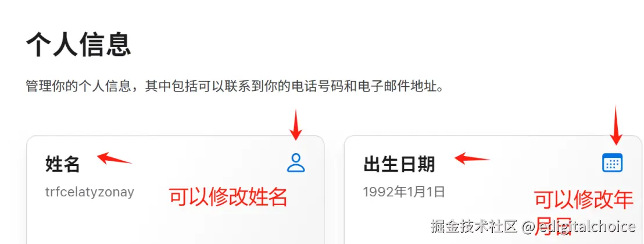Image resolution: width=644 pixels, height=244 pixels.
Task: Click the 掘金技术社区 watermark text
Action: tap(474, 227)
